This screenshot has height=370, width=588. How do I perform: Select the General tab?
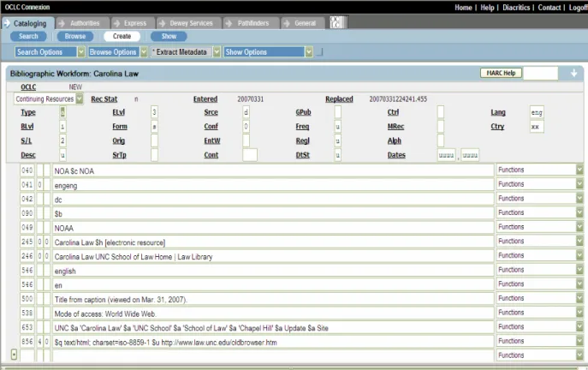coord(303,23)
